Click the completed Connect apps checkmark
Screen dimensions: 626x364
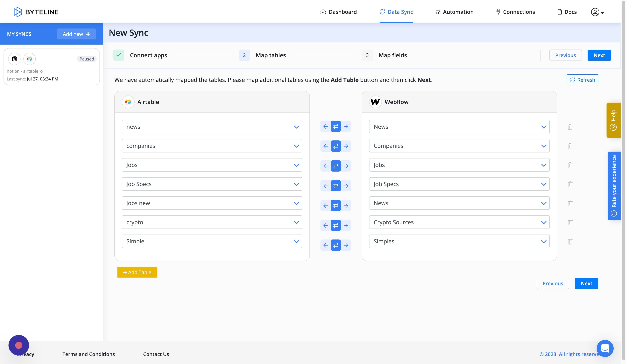[118, 55]
